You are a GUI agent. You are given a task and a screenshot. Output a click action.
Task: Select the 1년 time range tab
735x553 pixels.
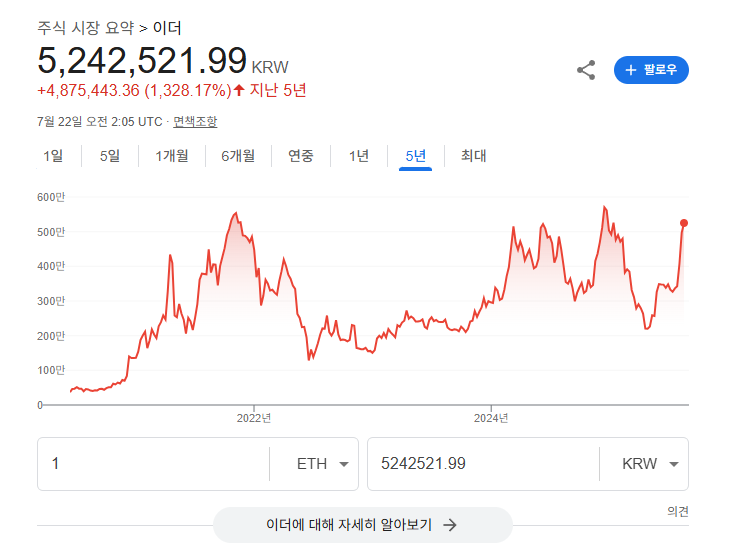[359, 156]
